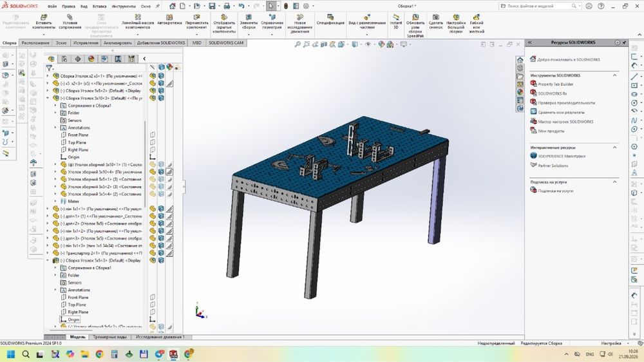Open the Правка menu
The image size is (644, 362).
(68, 6)
